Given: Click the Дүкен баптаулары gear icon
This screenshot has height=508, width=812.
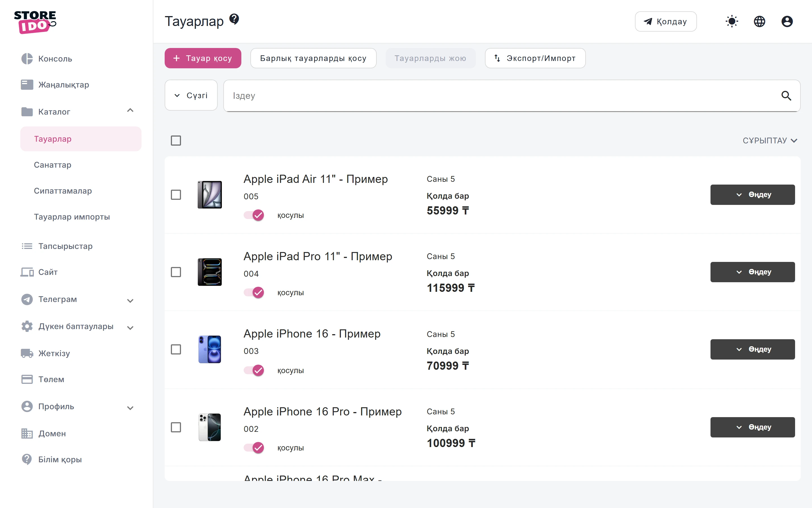Looking at the screenshot, I should pyautogui.click(x=27, y=326).
